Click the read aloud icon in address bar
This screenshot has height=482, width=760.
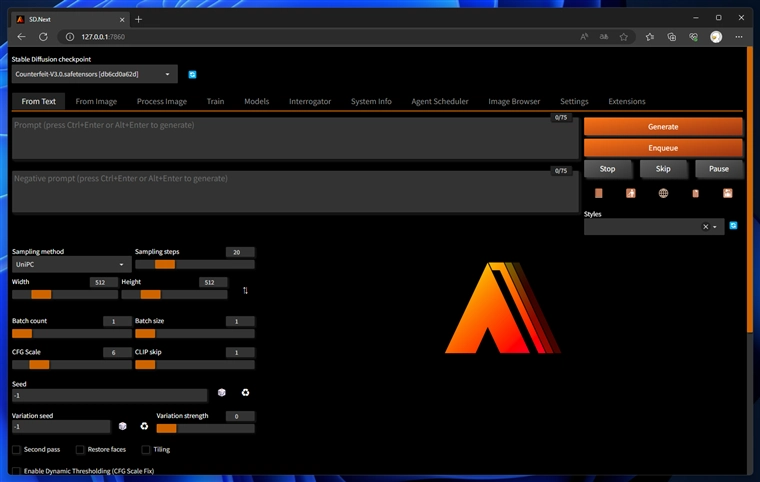pos(584,37)
